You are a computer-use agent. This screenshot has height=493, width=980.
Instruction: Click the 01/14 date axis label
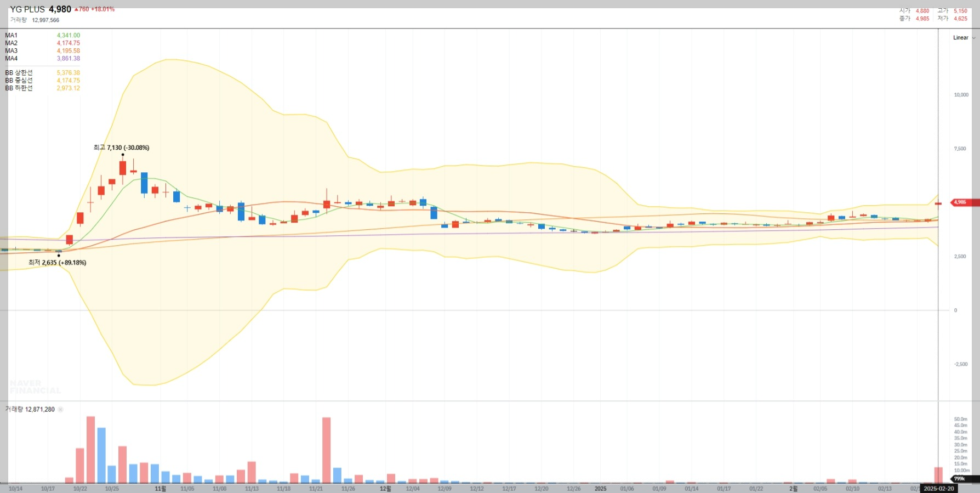[692, 489]
